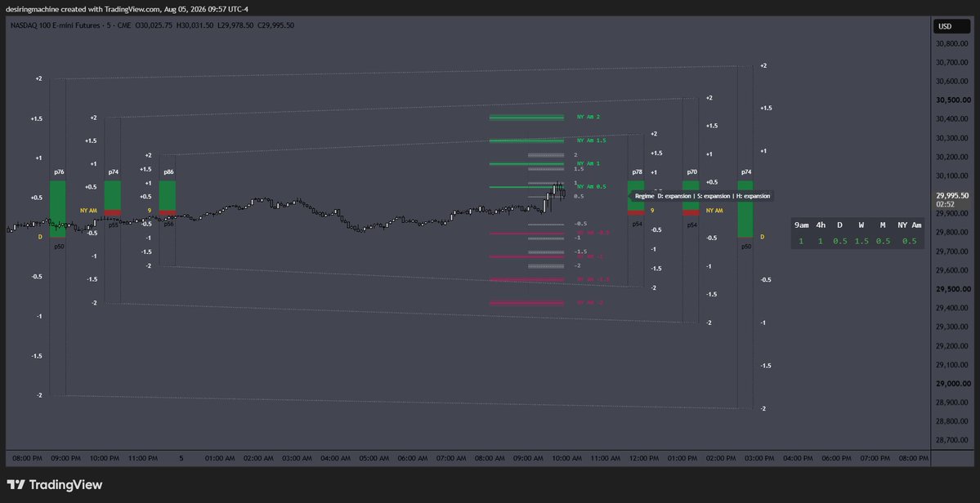This screenshot has height=503, width=980.
Task: Click the high value H30,031.50
Action: click(195, 25)
